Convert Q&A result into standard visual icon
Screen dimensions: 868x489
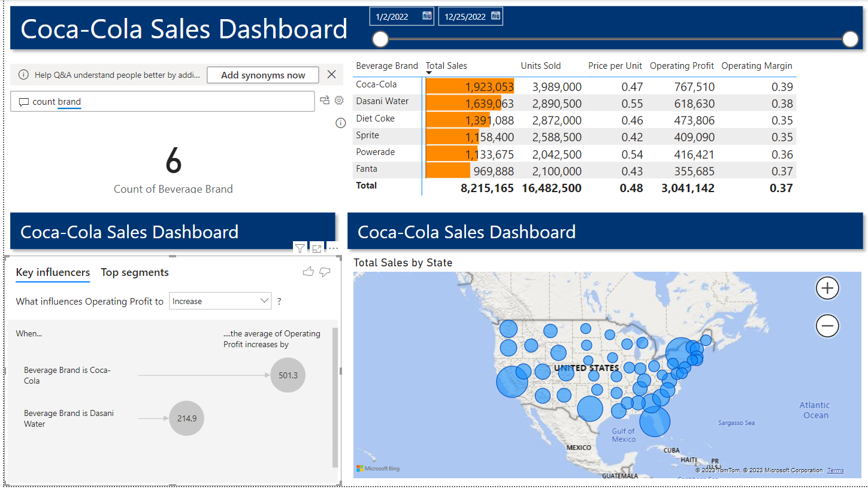325,101
